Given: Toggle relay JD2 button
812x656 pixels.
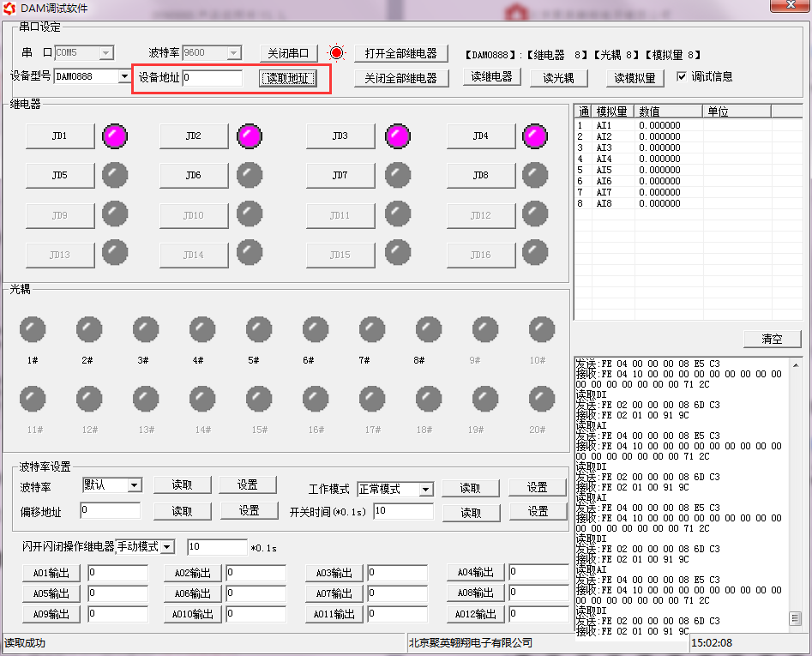Looking at the screenshot, I should pos(194,136).
